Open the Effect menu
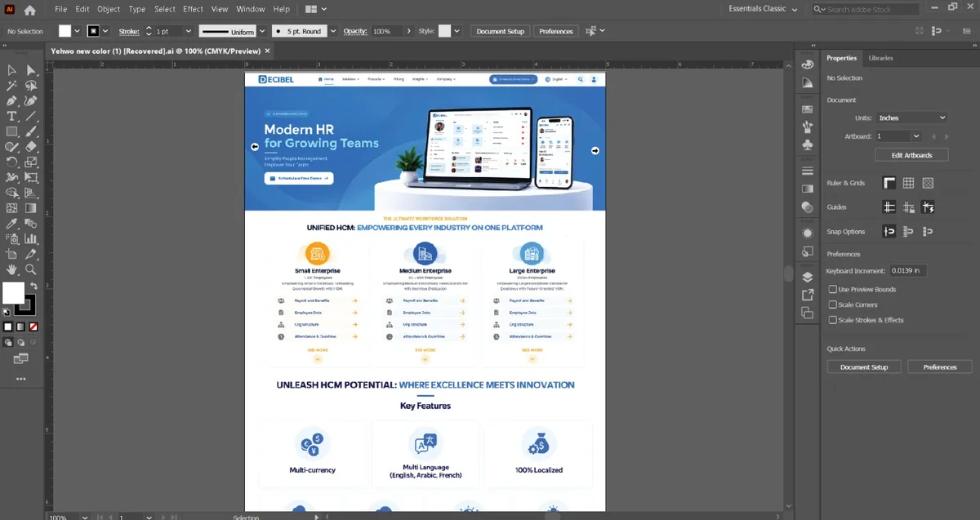 coord(193,9)
